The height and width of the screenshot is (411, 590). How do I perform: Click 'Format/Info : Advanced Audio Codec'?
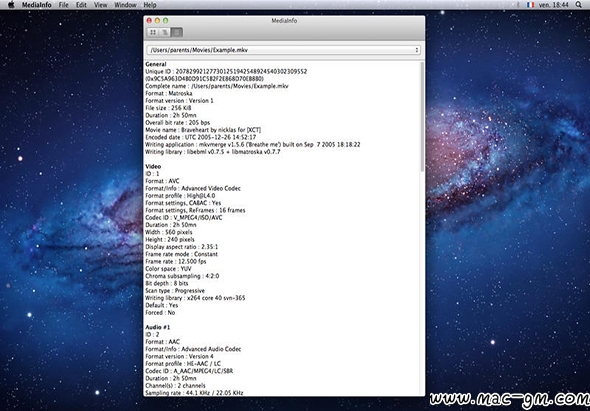193,349
